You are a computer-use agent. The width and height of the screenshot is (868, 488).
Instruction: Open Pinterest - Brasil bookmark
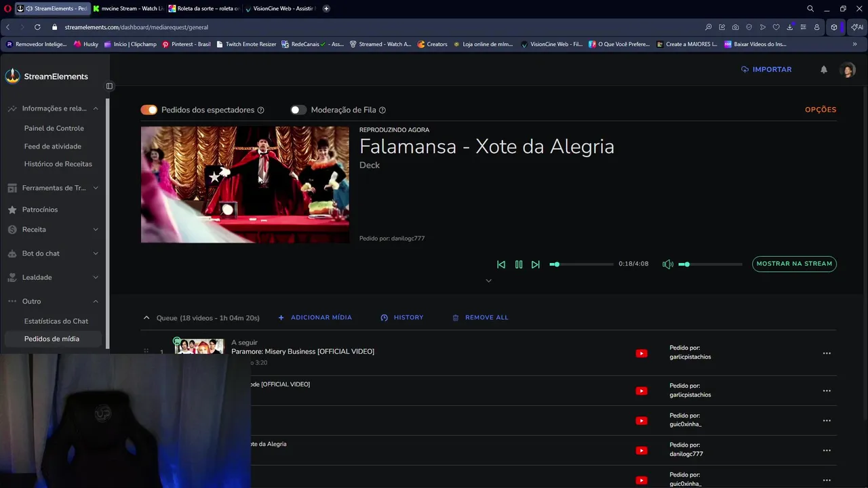coord(186,44)
